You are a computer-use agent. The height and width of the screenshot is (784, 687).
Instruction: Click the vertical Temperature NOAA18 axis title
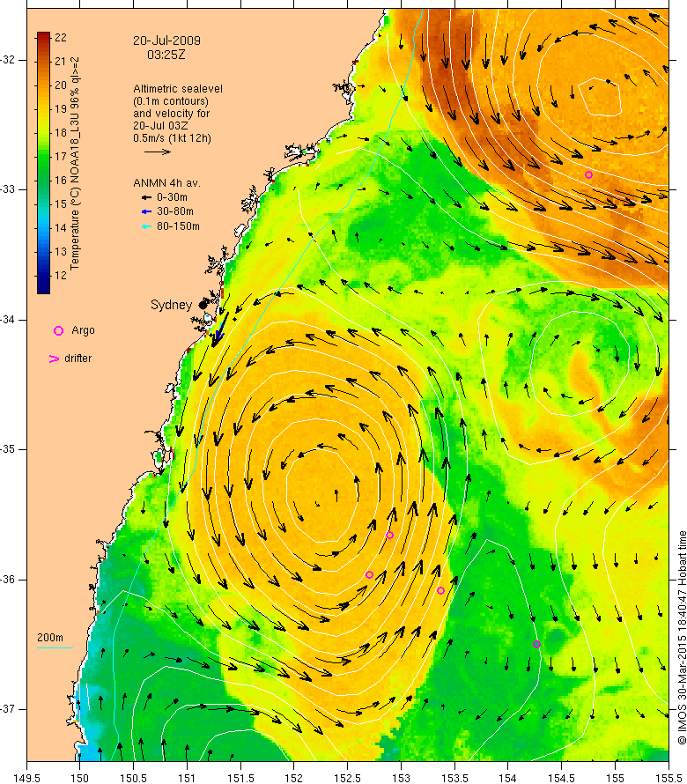click(75, 164)
